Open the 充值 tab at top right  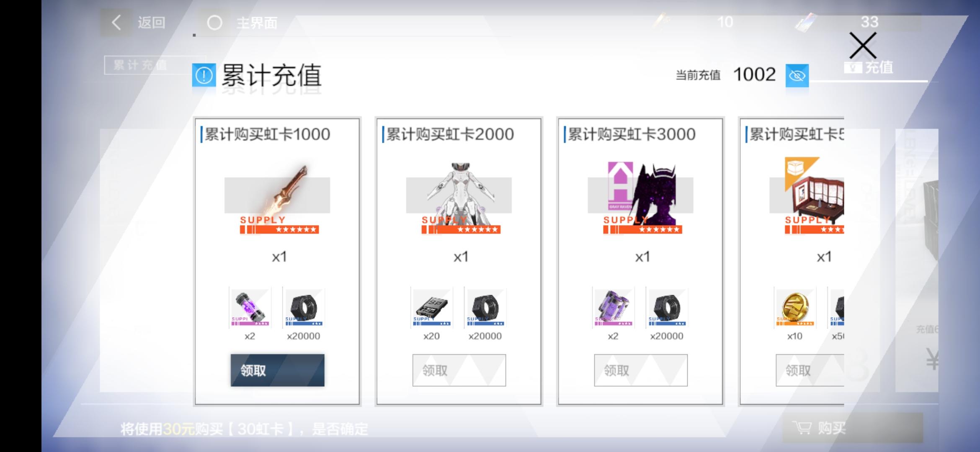tap(869, 67)
